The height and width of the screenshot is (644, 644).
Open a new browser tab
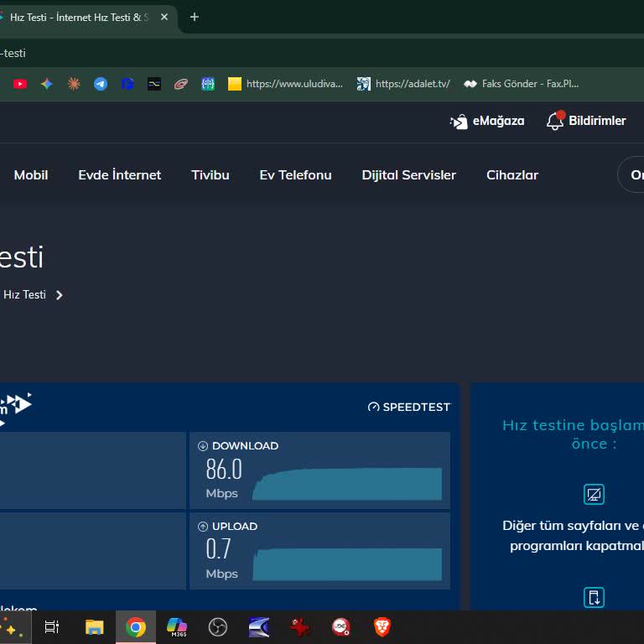195,17
